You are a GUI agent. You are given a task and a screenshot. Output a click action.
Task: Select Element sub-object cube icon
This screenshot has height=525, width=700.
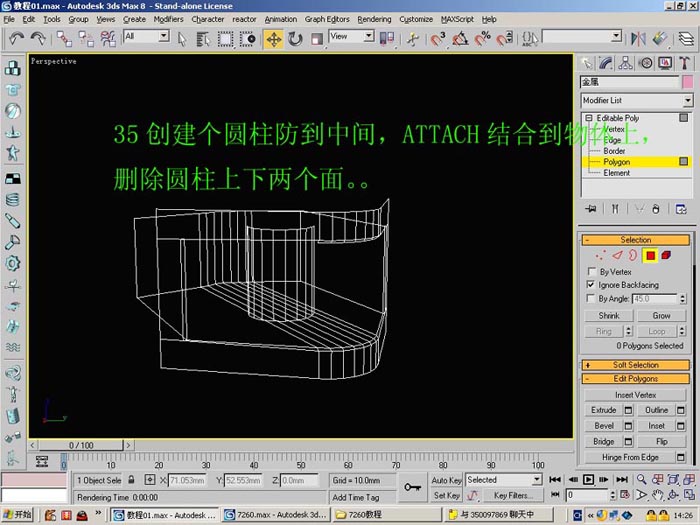pyautogui.click(x=666, y=256)
